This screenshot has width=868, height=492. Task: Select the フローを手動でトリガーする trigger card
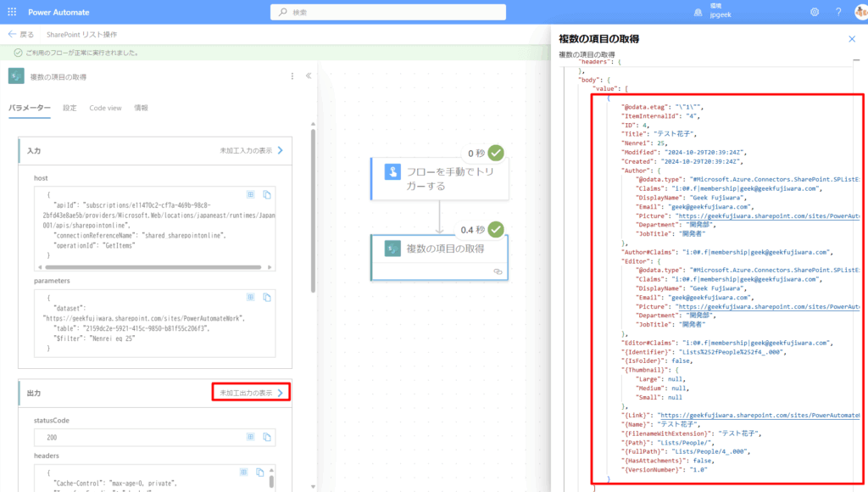click(x=440, y=178)
